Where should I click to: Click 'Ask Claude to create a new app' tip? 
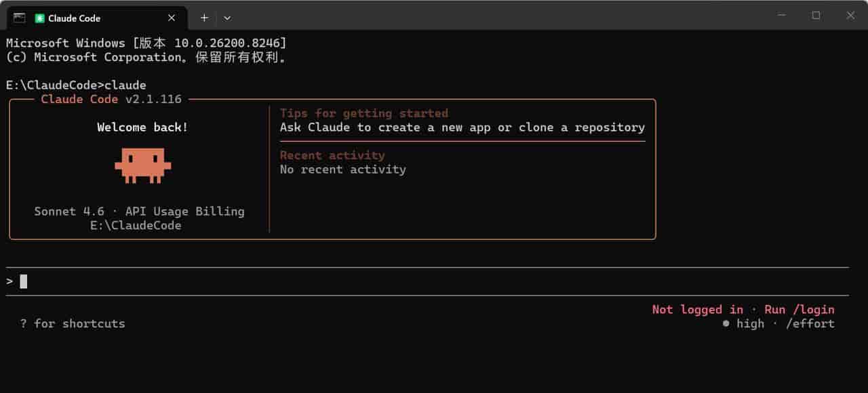[x=462, y=127]
